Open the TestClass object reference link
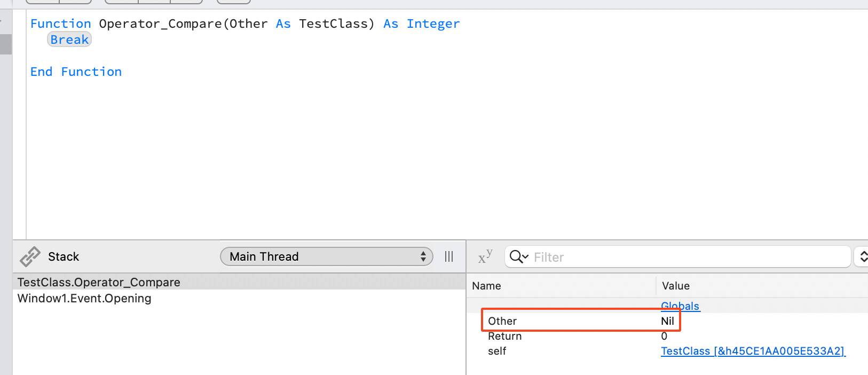 click(x=753, y=351)
